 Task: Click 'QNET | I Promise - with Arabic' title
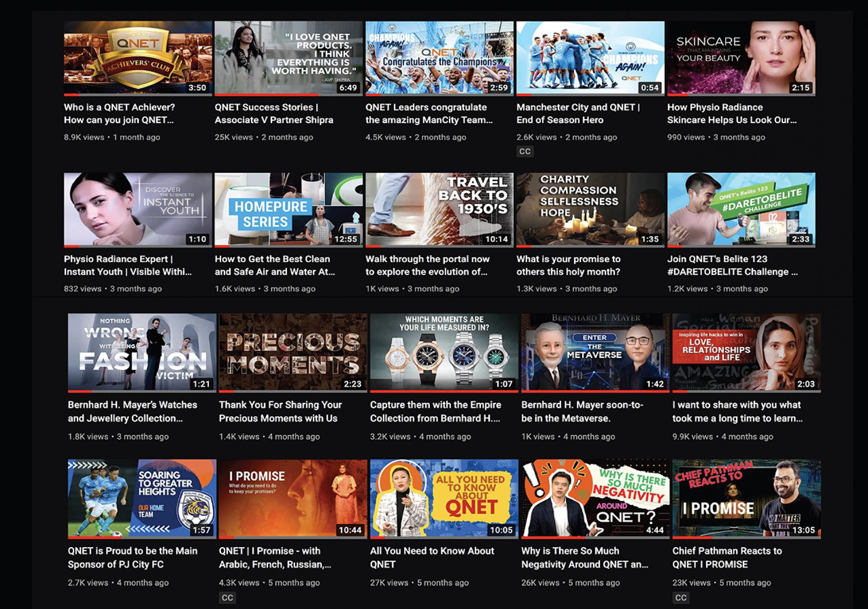(275, 557)
